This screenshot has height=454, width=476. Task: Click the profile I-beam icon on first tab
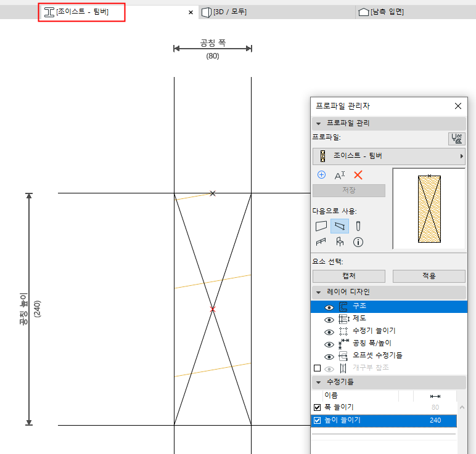coord(49,12)
